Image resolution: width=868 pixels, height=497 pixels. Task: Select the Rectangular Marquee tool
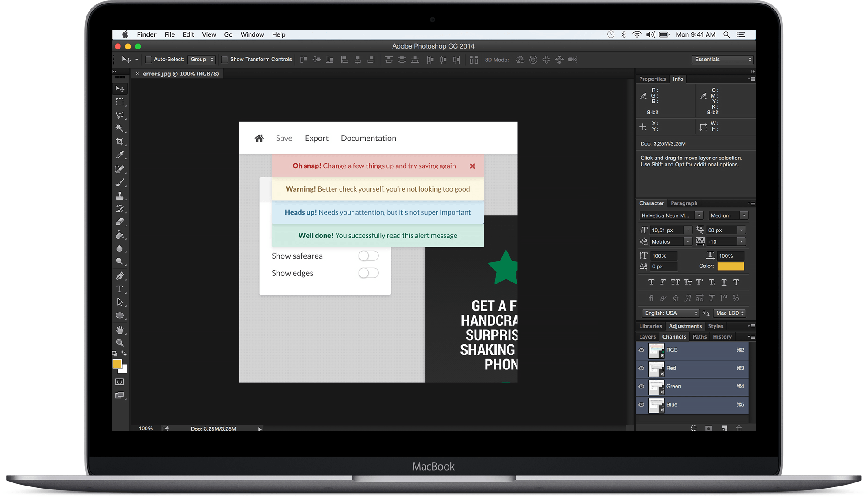tap(120, 102)
